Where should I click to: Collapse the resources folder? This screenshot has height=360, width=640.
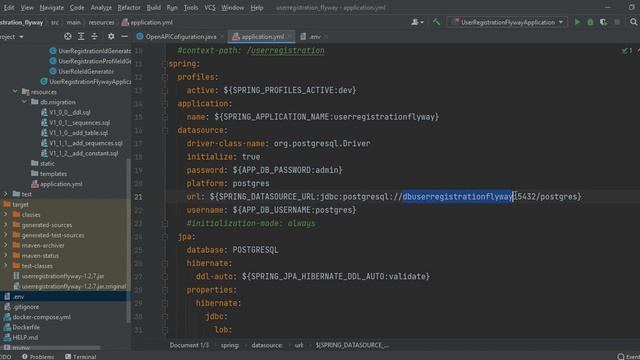point(15,92)
